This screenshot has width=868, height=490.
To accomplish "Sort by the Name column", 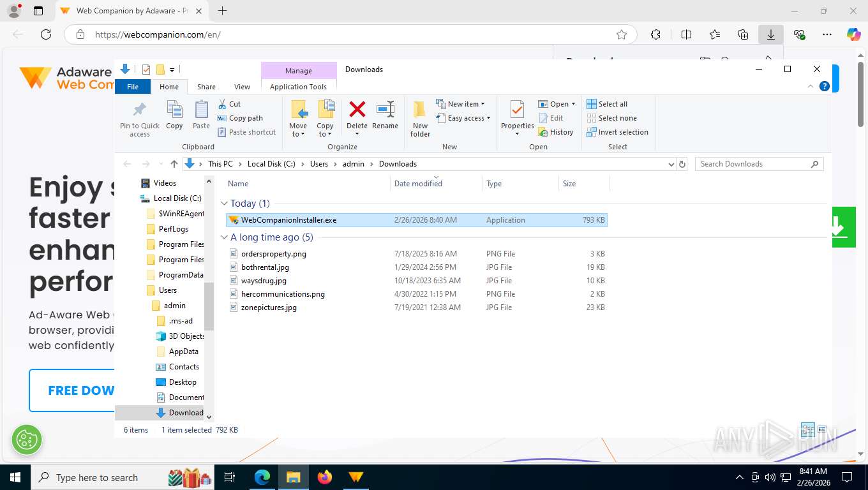I will pyautogui.click(x=238, y=184).
